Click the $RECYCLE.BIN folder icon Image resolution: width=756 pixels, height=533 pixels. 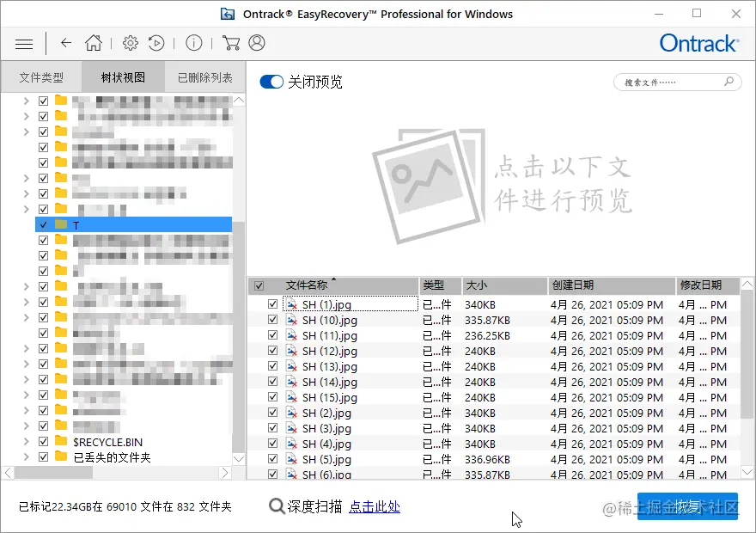61,441
